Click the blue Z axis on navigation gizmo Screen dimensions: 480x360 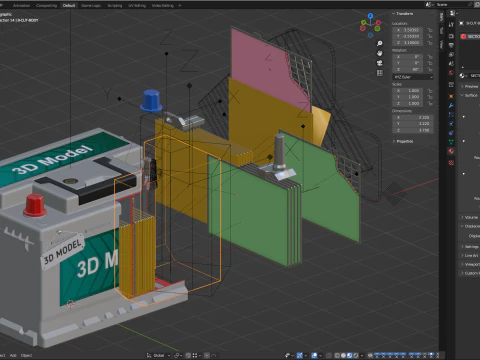pos(371,16)
